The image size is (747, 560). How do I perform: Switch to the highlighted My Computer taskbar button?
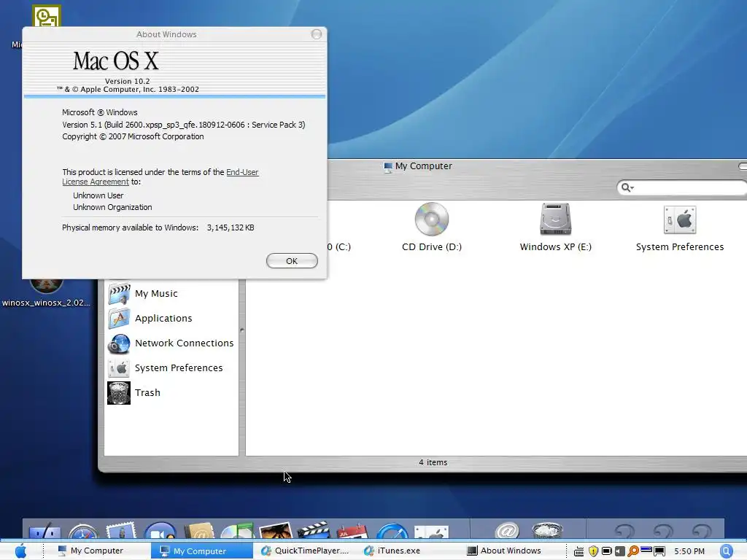[x=201, y=551]
